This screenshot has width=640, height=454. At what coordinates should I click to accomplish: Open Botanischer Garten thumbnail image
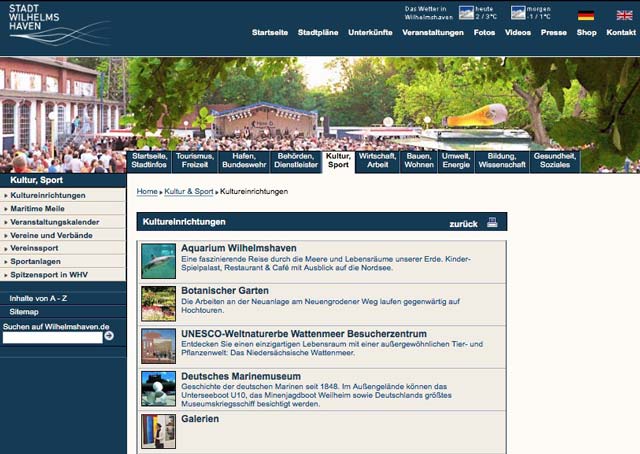158,304
